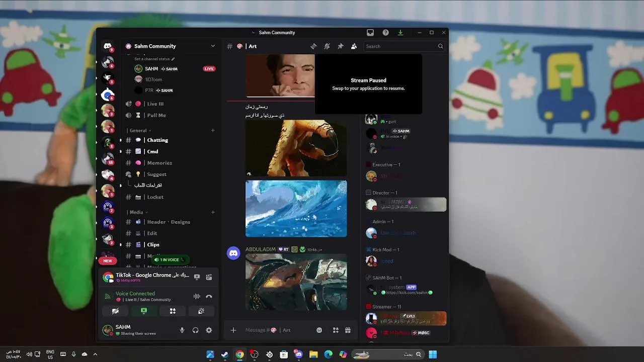Open the Discord Inbox icon
This screenshot has height=362, width=644.
point(370,33)
